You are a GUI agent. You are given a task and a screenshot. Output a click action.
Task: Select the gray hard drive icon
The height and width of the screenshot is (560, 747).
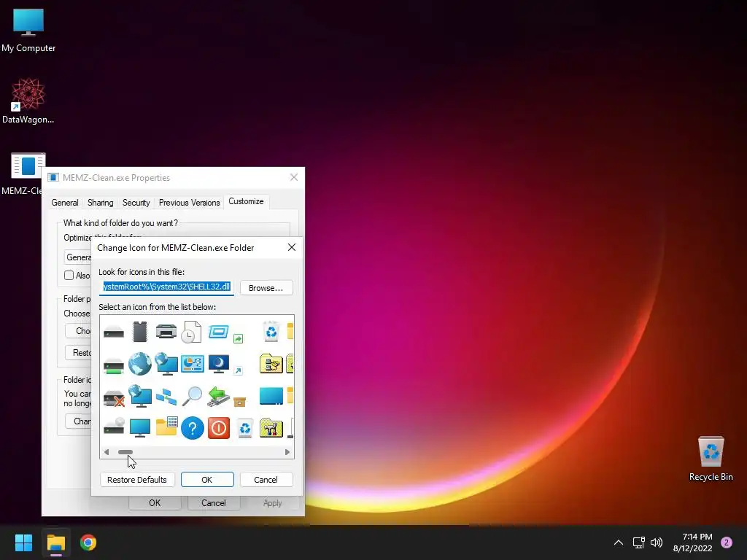pos(113,332)
